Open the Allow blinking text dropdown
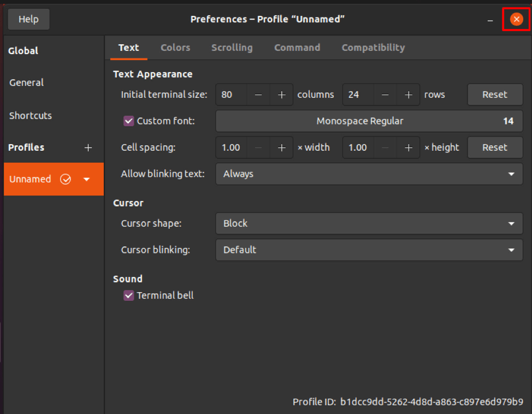 [x=369, y=174]
